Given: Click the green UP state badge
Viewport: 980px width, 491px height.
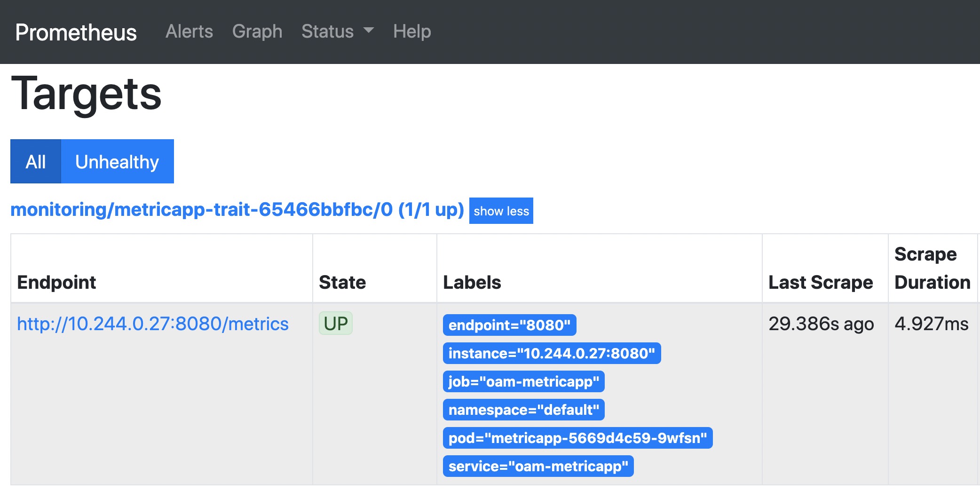Looking at the screenshot, I should point(336,323).
